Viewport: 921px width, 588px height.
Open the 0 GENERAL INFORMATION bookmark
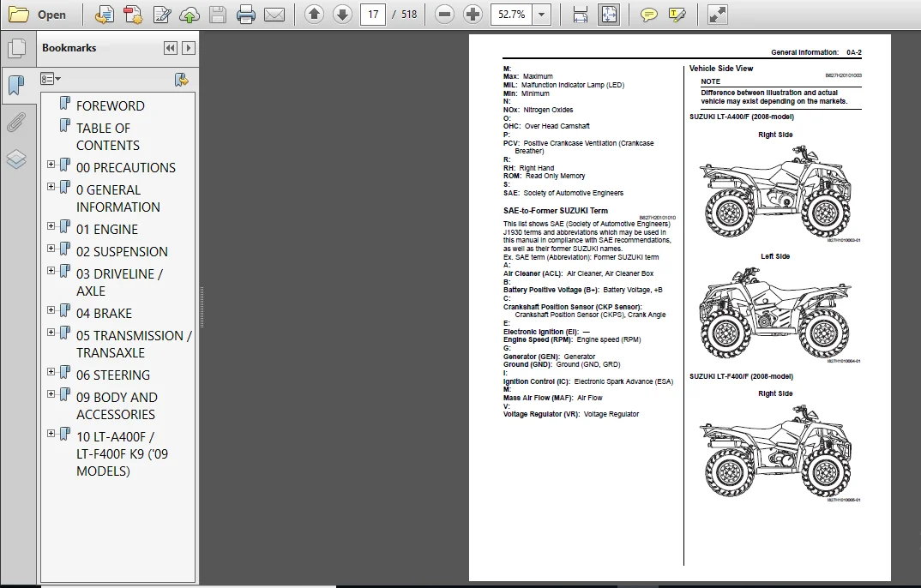click(x=118, y=198)
